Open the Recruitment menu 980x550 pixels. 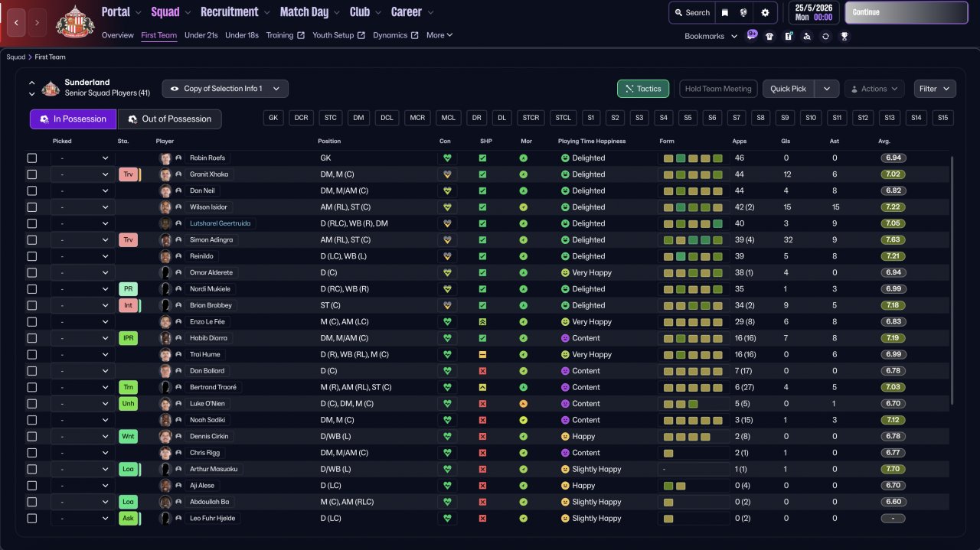(235, 12)
